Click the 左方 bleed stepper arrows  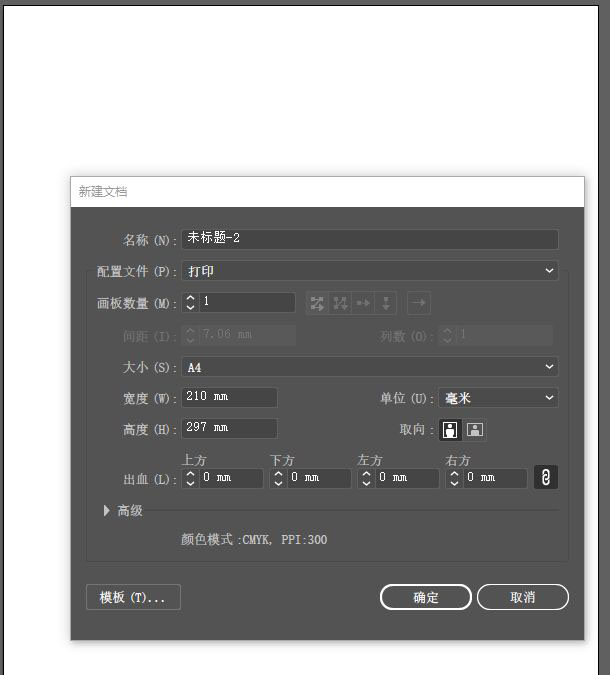(366, 478)
